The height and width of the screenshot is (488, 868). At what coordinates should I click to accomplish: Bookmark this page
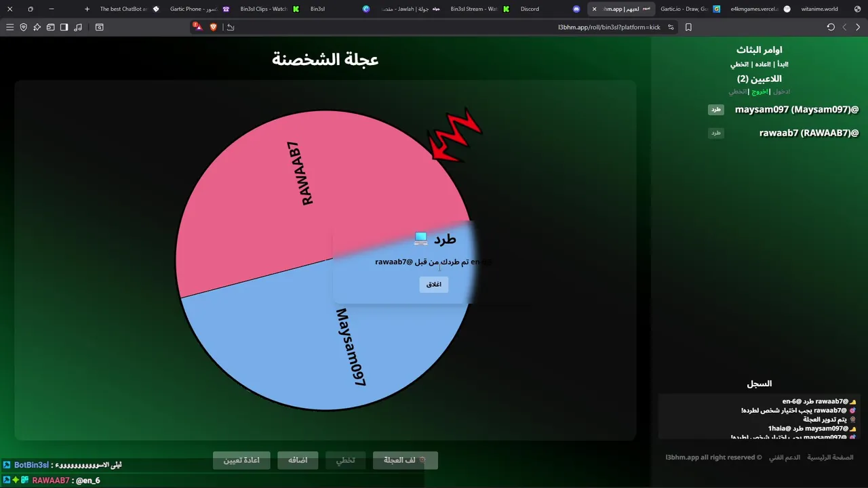pos(688,27)
